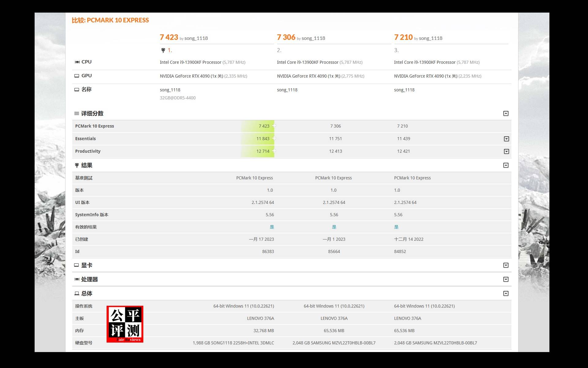
Task: Click the list icon beside 详细分数
Action: click(77, 113)
